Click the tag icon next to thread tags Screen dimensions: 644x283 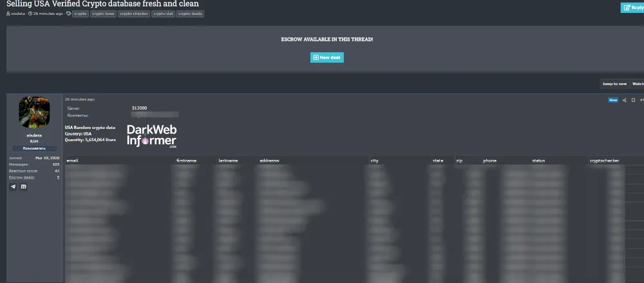pyautogui.click(x=68, y=14)
